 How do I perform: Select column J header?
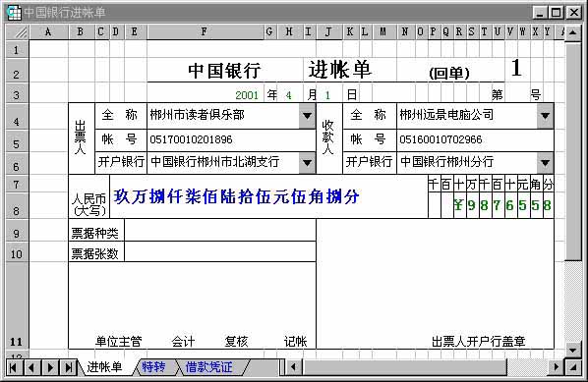328,32
